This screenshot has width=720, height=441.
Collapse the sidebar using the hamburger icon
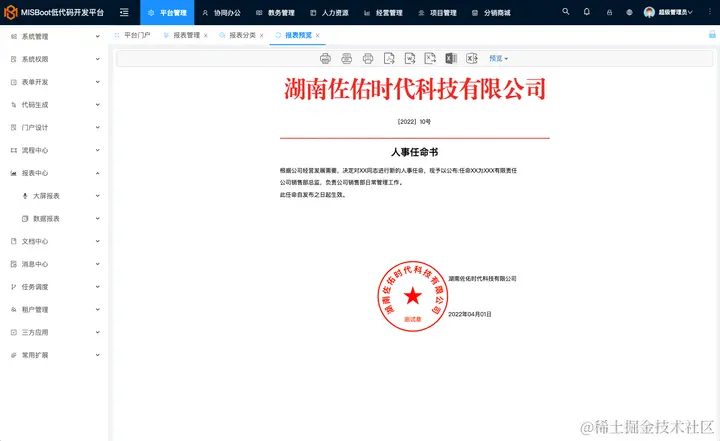(x=124, y=12)
